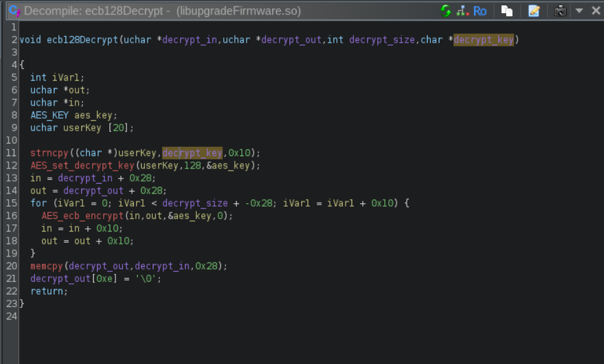Click line number 10 in the gutter

[x=12, y=140]
